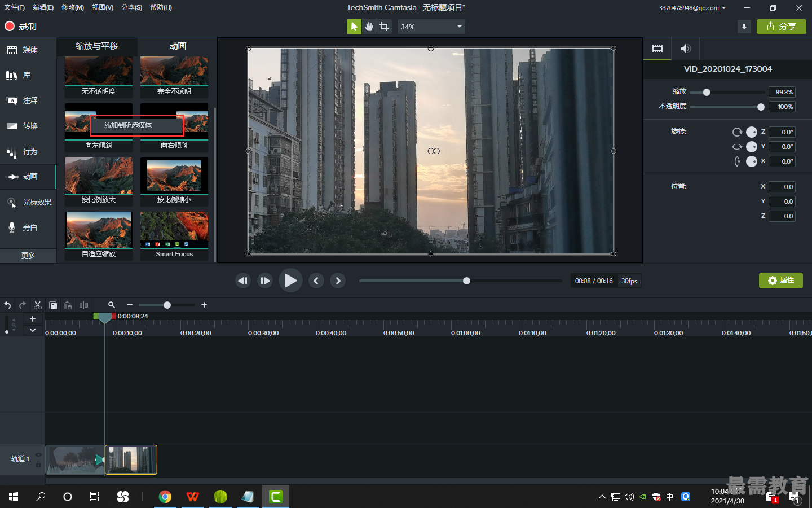Select the second clip on 轨道 1

(x=131, y=459)
